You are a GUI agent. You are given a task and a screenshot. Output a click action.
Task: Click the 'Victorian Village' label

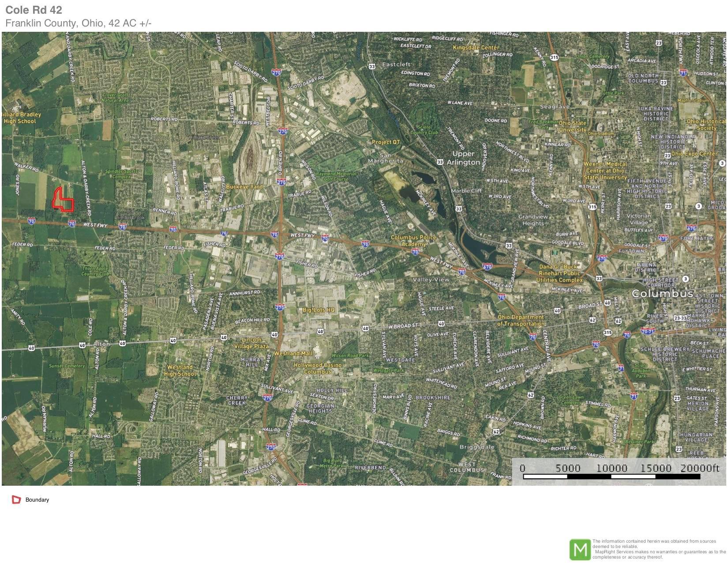(639, 219)
